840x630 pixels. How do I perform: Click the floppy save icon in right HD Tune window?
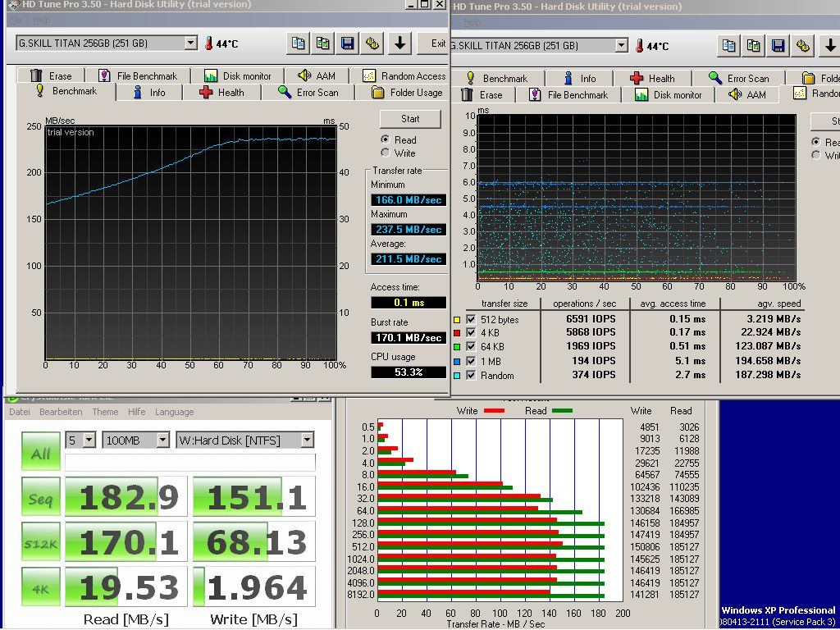coord(778,46)
